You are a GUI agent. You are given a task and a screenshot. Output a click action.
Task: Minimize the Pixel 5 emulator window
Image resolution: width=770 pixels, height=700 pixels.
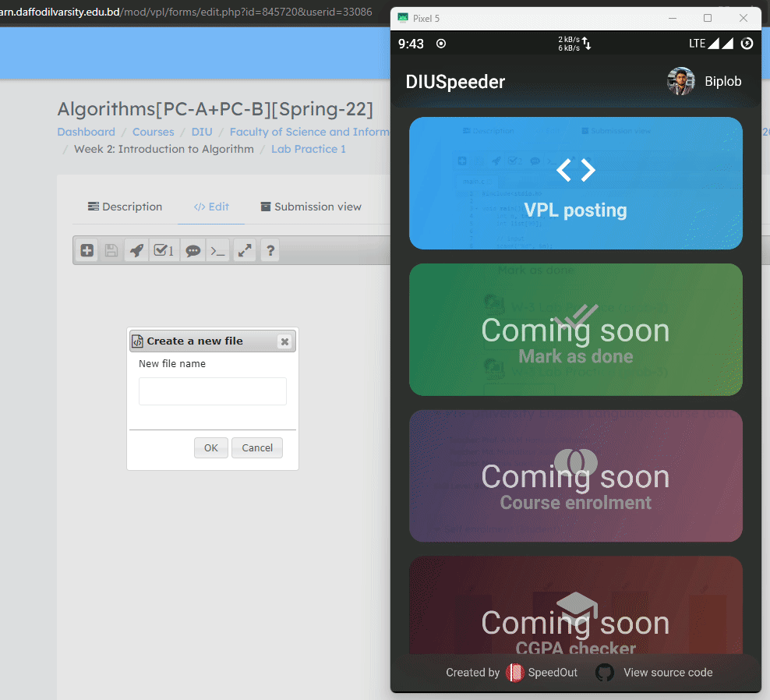click(x=673, y=18)
